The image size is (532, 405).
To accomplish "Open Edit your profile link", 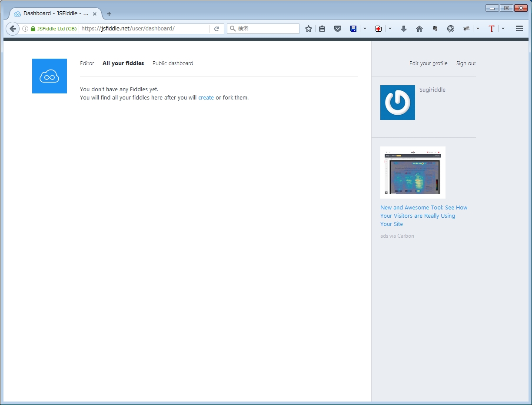I will [428, 63].
